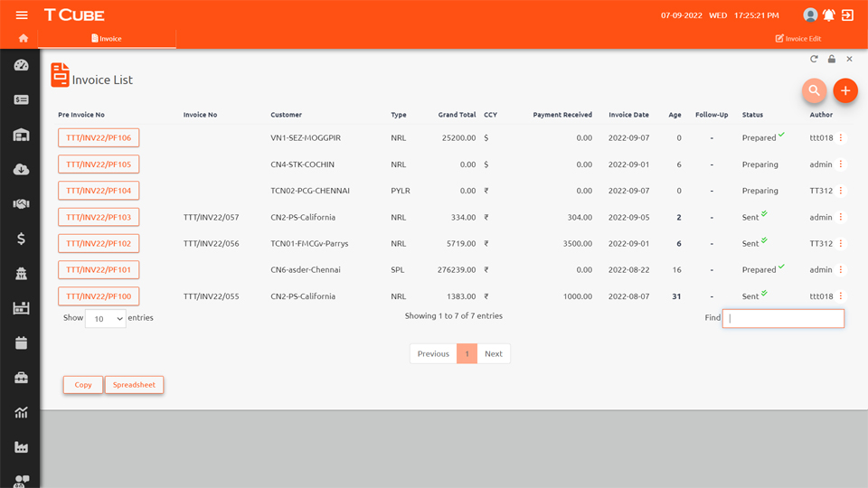Click invoice number TTT/INV22/056
Viewport: 868px width, 488px height.
[211, 243]
